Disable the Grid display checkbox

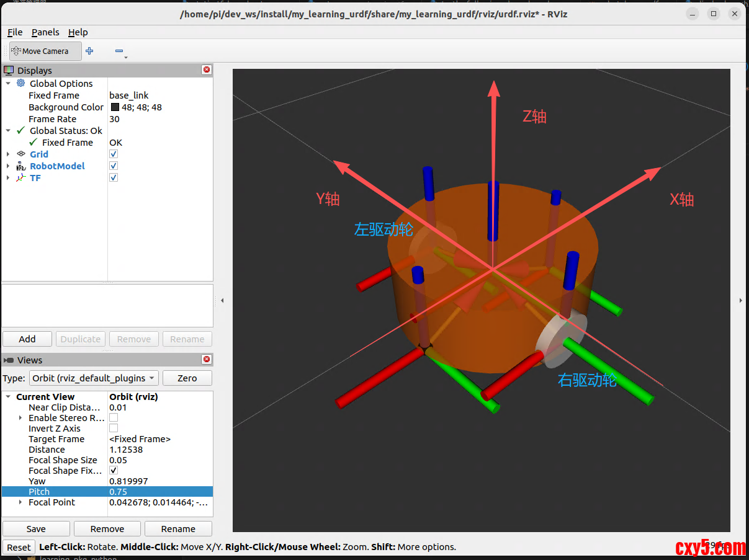114,154
